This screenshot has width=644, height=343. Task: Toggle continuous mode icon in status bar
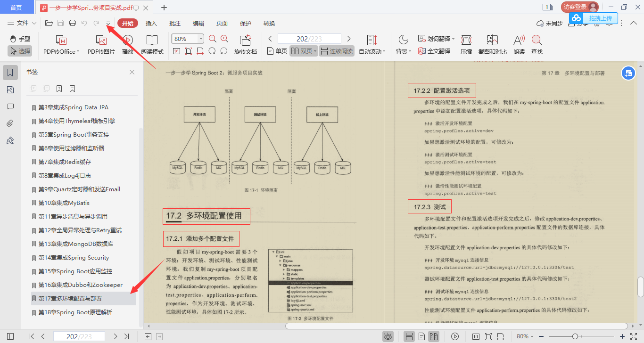tap(409, 336)
